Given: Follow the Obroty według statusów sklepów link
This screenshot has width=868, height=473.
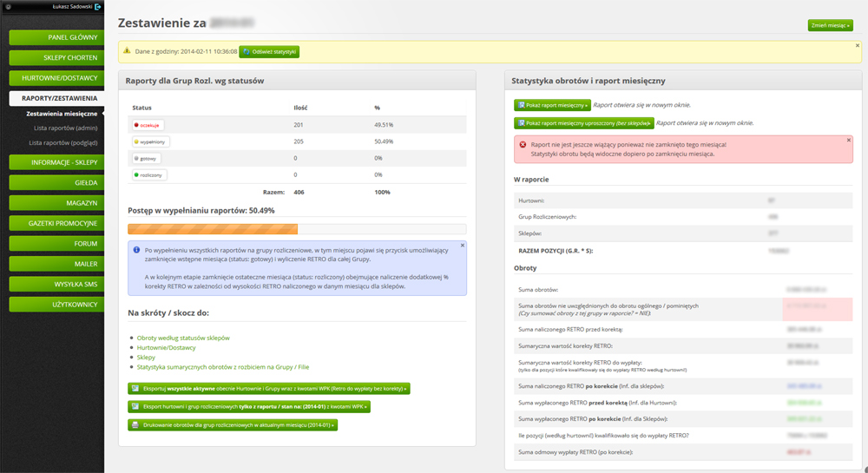Looking at the screenshot, I should pos(183,337).
